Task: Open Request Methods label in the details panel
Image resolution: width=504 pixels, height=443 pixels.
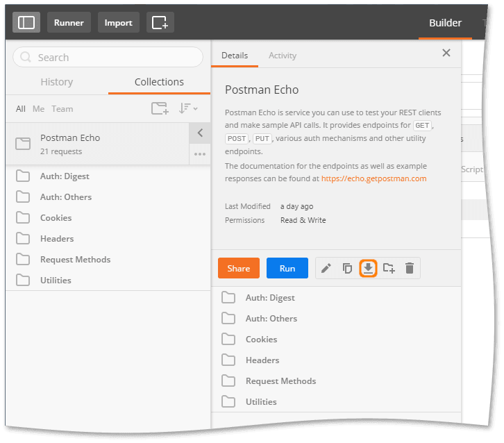Action: pyautogui.click(x=280, y=381)
